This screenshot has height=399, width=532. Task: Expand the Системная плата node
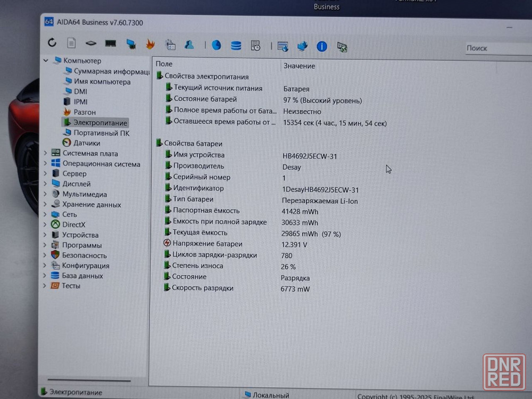45,153
